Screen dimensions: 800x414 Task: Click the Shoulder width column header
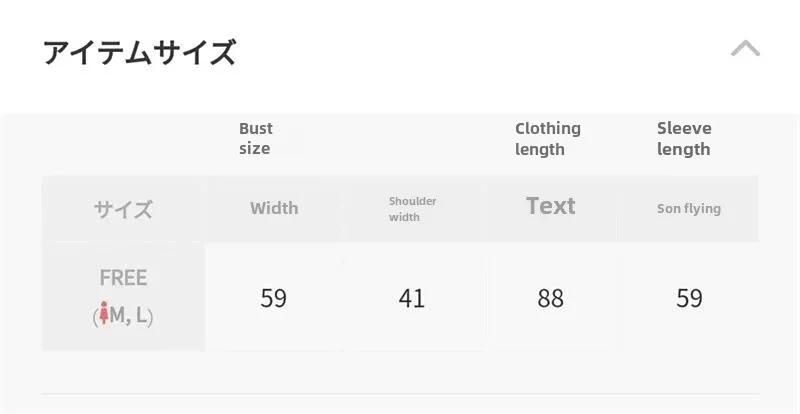[412, 209]
